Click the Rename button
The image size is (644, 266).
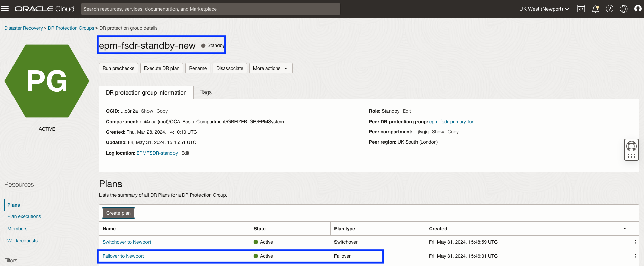click(198, 68)
